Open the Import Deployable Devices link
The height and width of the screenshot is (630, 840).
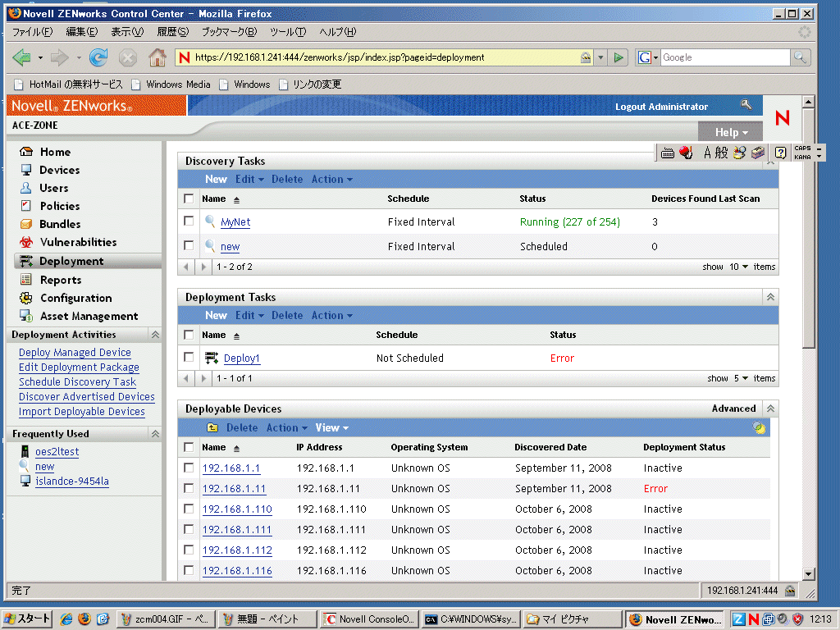(x=82, y=412)
